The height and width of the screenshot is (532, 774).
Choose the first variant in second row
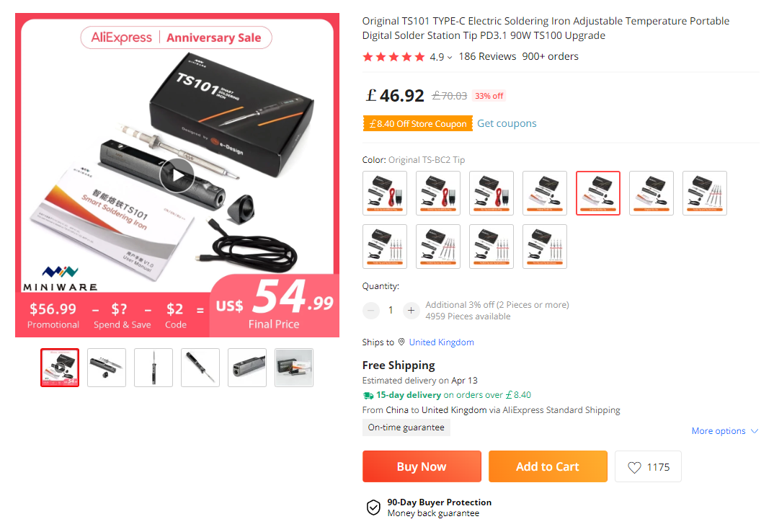385,247
